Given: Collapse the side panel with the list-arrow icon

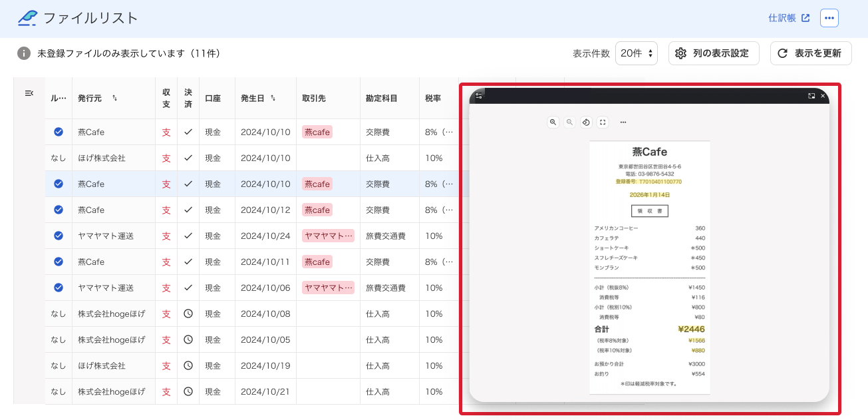Looking at the screenshot, I should [x=29, y=93].
